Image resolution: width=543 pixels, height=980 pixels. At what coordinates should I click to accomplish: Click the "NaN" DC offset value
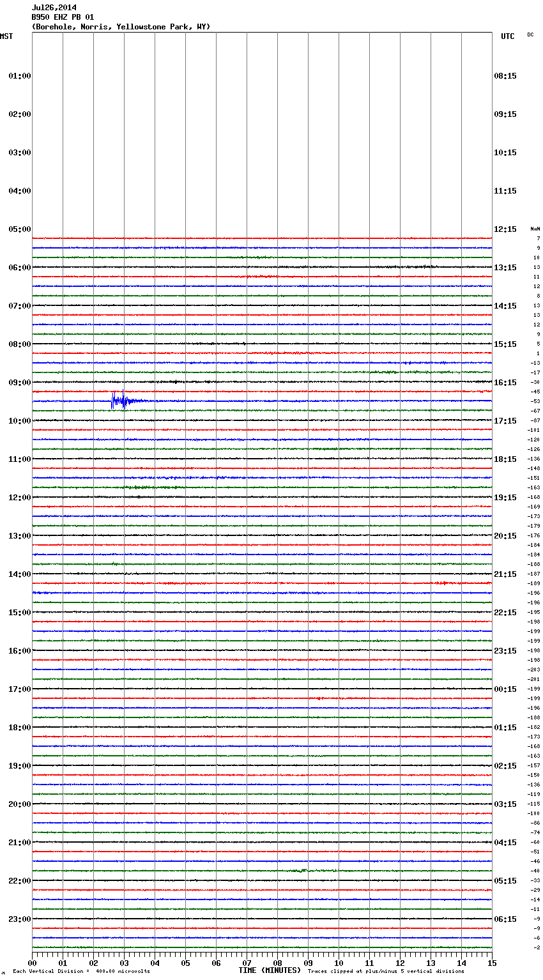(x=535, y=229)
